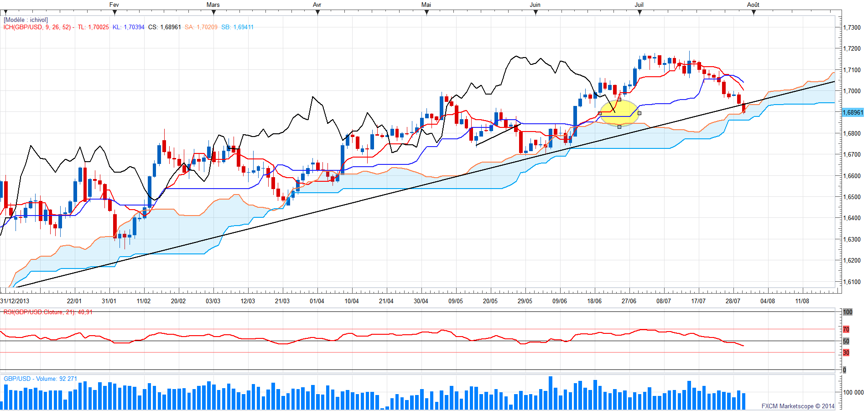The image size is (868, 411).
Task: Click the 1,7300 price axis label
Action: coord(852,27)
